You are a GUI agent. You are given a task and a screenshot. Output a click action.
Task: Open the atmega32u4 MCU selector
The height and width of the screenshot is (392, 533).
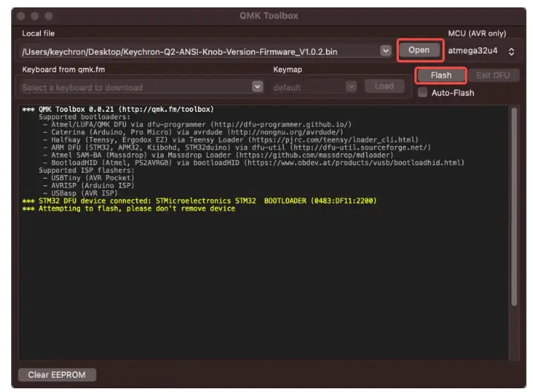click(x=481, y=51)
